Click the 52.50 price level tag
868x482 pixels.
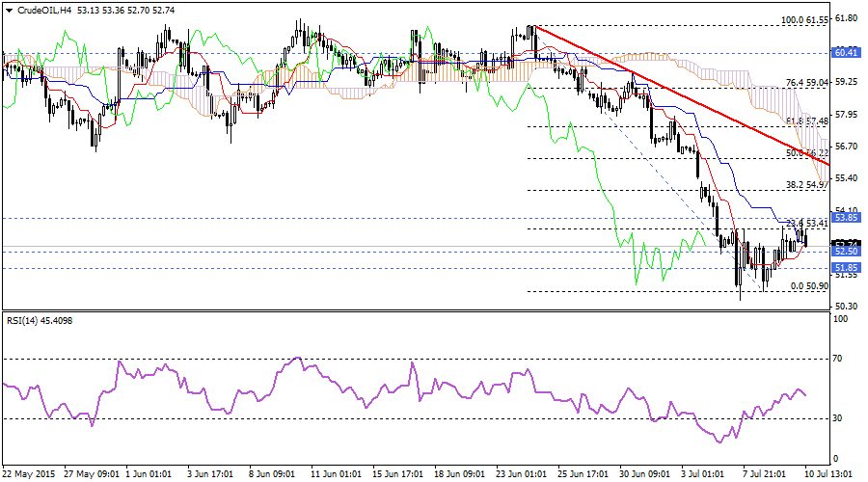(846, 251)
